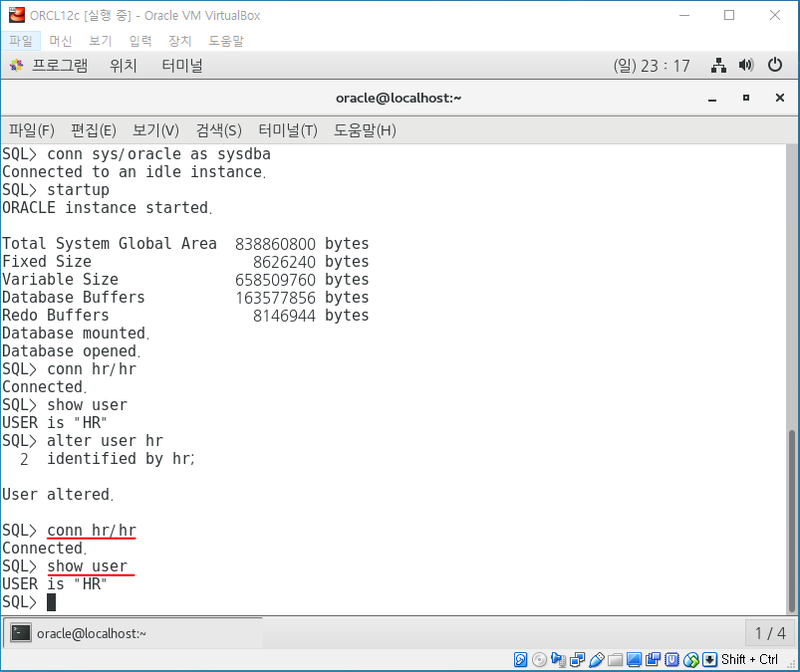The image size is (800, 672).
Task: Click the 터미널 item in top panel
Action: [x=182, y=66]
